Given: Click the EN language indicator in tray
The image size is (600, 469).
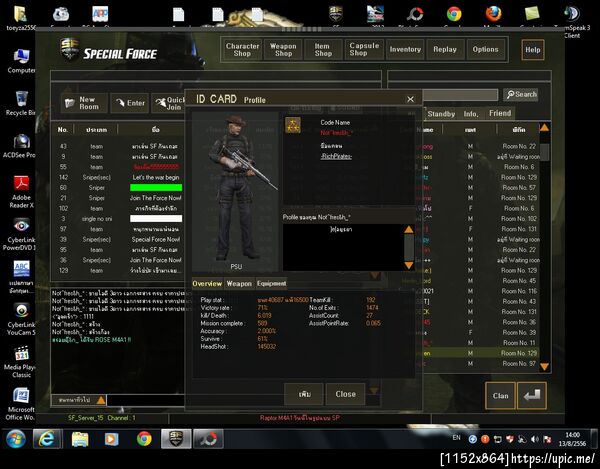Looking at the screenshot, I should point(456,438).
